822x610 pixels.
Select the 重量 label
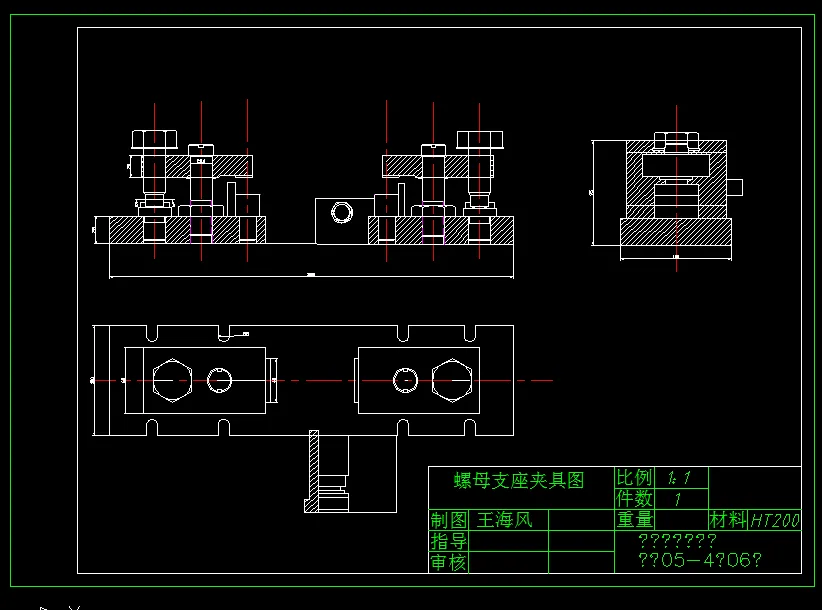(635, 519)
